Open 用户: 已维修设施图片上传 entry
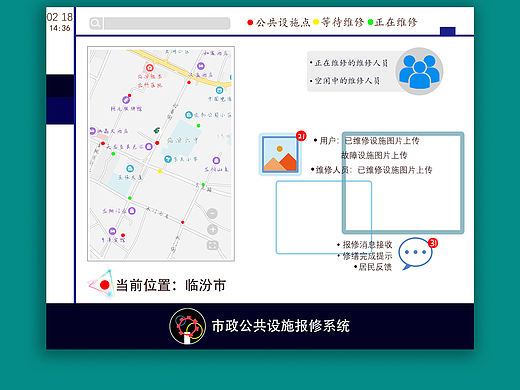Screen dimensions: 520x390 click(367, 141)
